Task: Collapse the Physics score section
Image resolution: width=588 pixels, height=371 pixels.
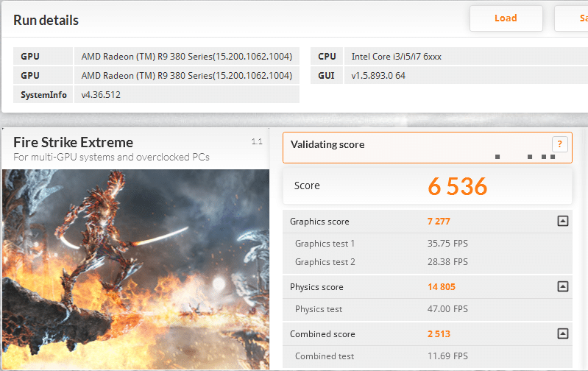Action: coord(562,286)
